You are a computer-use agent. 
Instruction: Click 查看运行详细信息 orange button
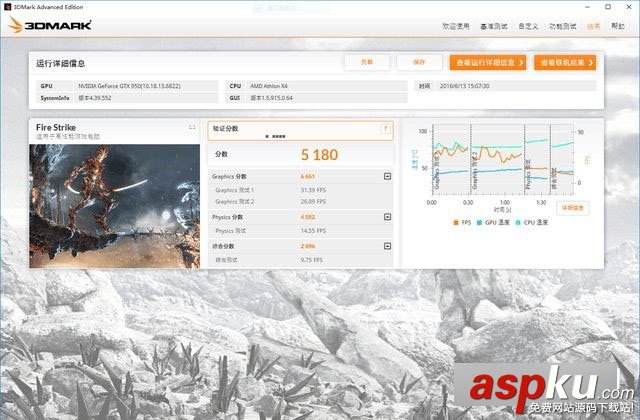click(488, 63)
